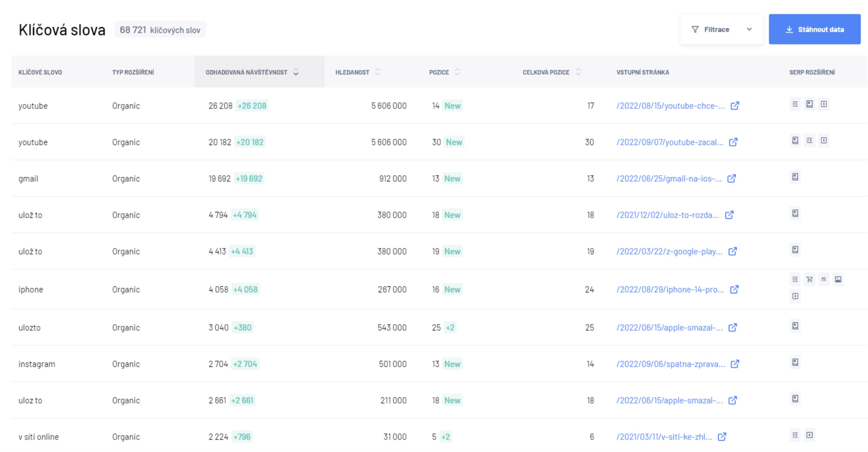Click the ads SERP icon beside iphone row
The width and height of the screenshot is (868, 452).
(795, 280)
